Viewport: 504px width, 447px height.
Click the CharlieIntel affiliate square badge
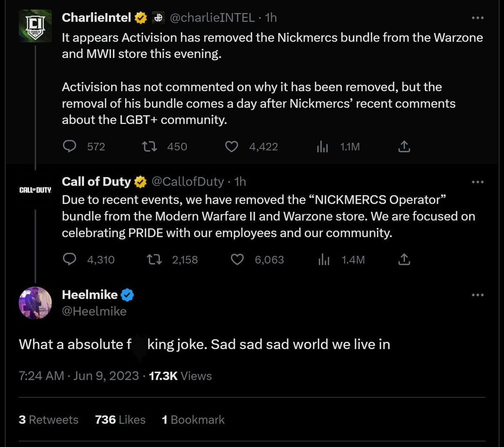(158, 18)
